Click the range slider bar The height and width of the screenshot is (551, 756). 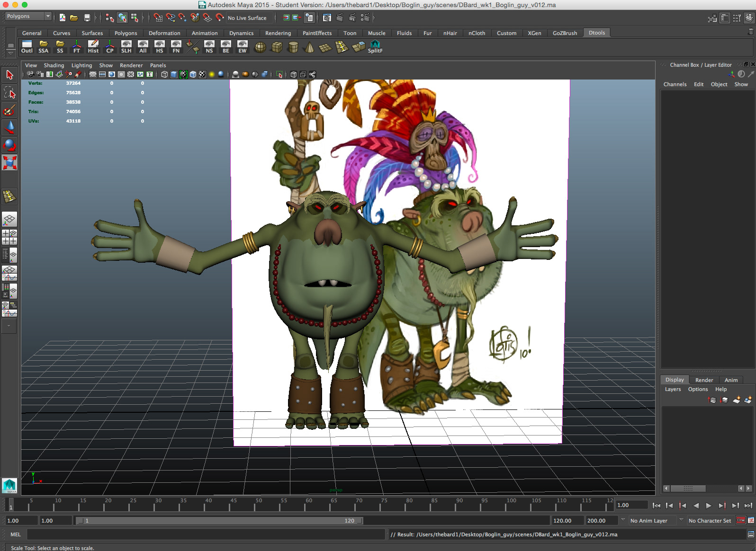[220, 521]
